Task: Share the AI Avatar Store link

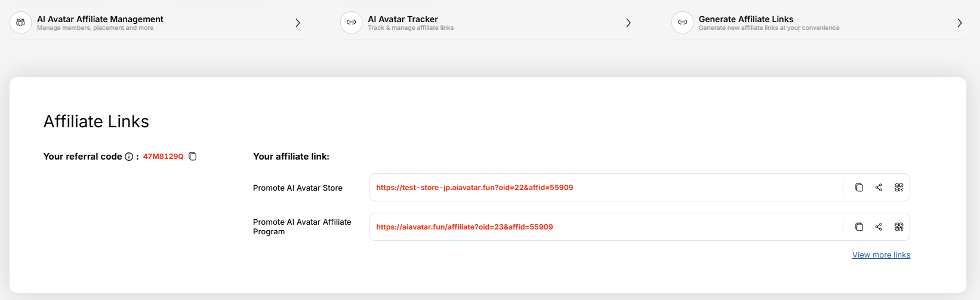Action: tap(879, 188)
